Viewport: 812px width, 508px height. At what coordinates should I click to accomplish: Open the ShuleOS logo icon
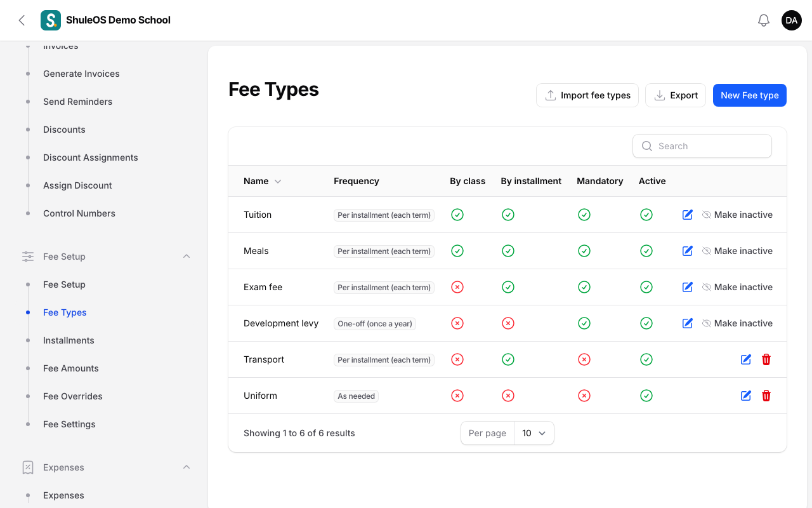pyautogui.click(x=51, y=20)
